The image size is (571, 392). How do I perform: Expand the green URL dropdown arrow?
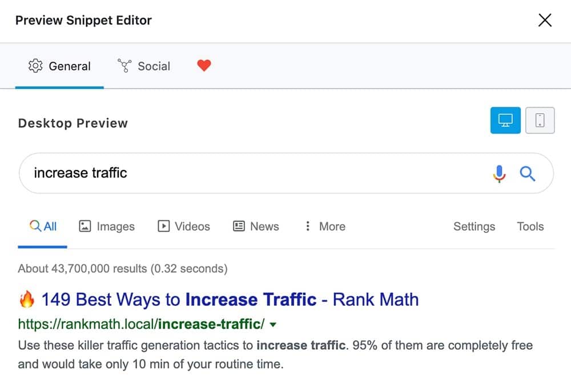coord(273,325)
